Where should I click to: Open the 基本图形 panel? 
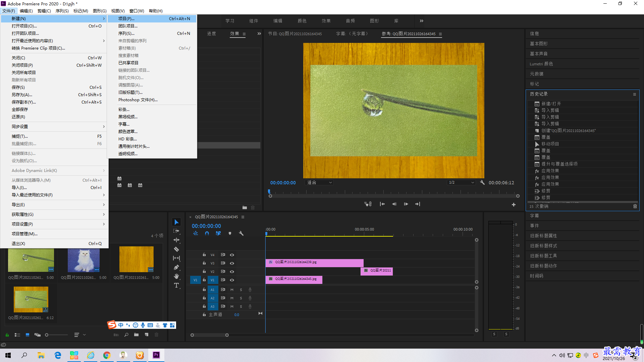pyautogui.click(x=539, y=44)
